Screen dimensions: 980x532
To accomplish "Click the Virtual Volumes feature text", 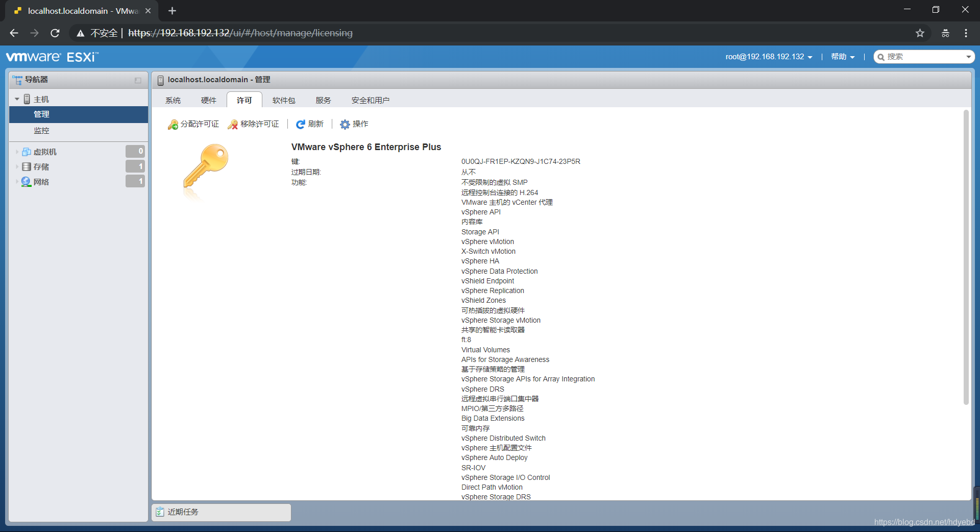I will 485,350.
